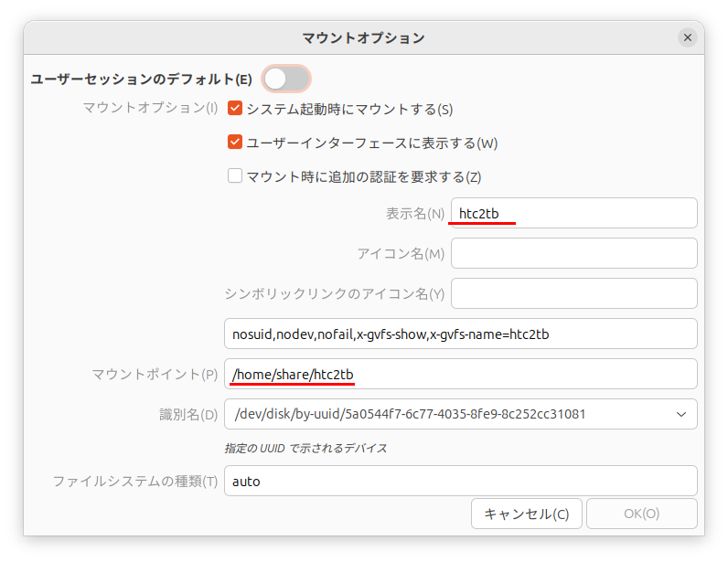This screenshot has height=562, width=728.
Task: Focus the シンボリックリンクのアイコン名 input field
Action: pyautogui.click(x=573, y=293)
